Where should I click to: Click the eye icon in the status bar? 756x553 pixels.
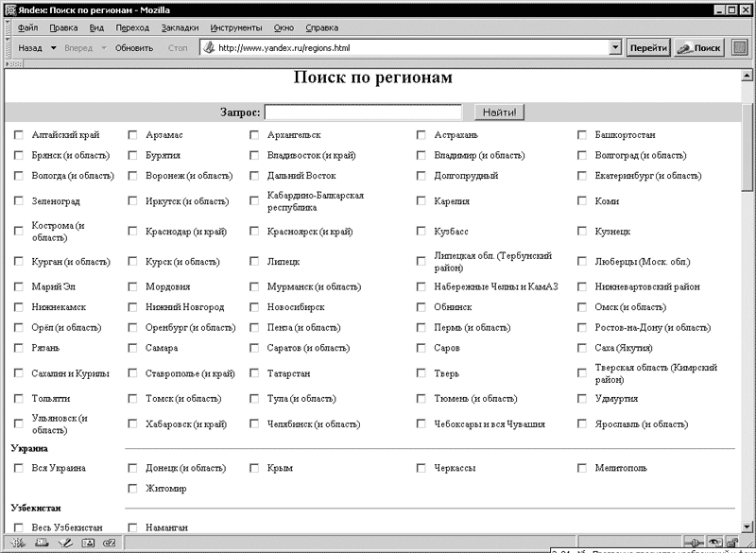715,543
